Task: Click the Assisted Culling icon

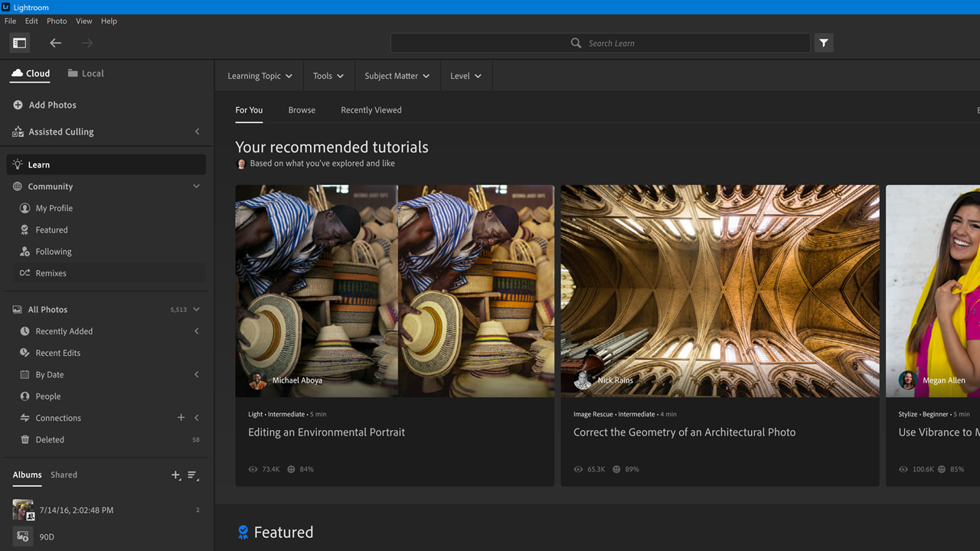Action: click(x=18, y=132)
